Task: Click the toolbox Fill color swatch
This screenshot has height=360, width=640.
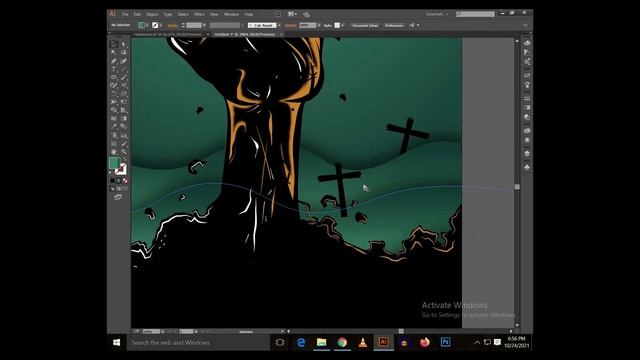Action: coord(114,162)
